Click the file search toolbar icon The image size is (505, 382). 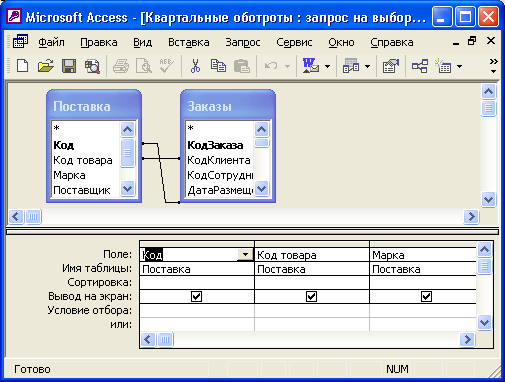click(x=92, y=66)
